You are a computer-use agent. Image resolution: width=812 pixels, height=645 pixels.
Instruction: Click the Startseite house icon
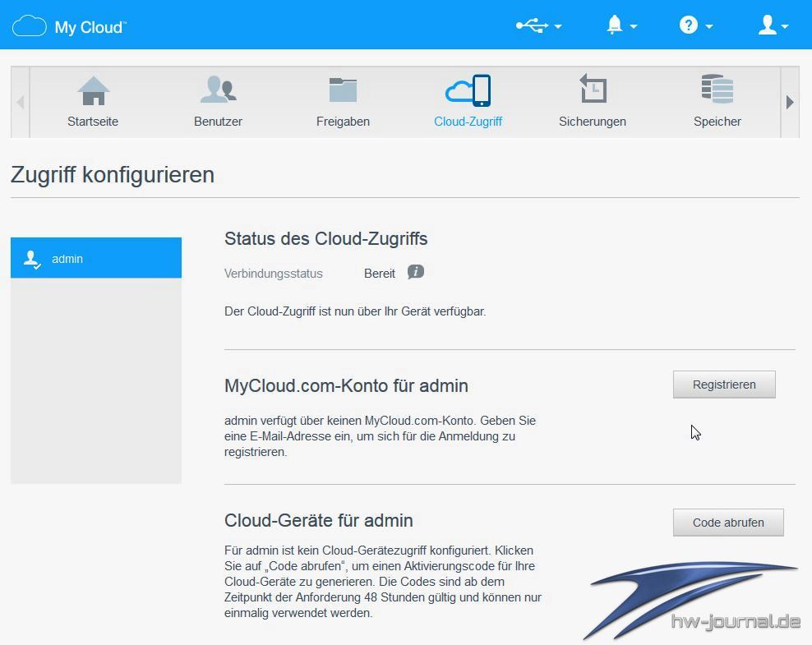click(x=93, y=91)
